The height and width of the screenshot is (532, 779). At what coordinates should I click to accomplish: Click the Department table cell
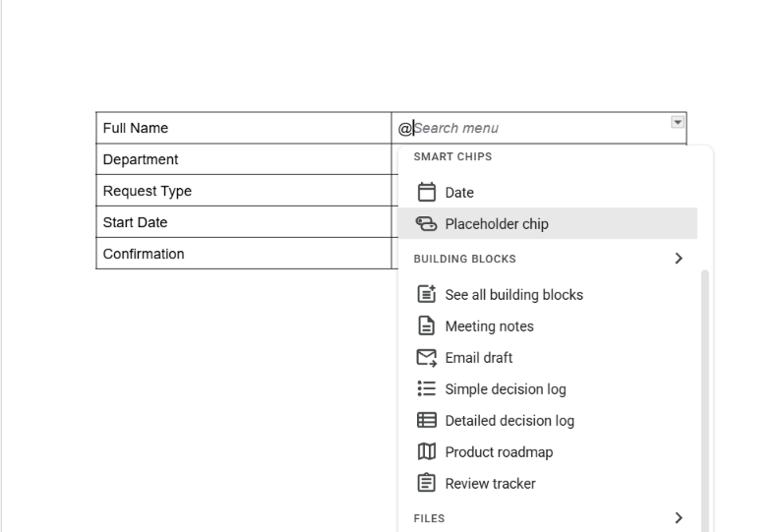[244, 159]
